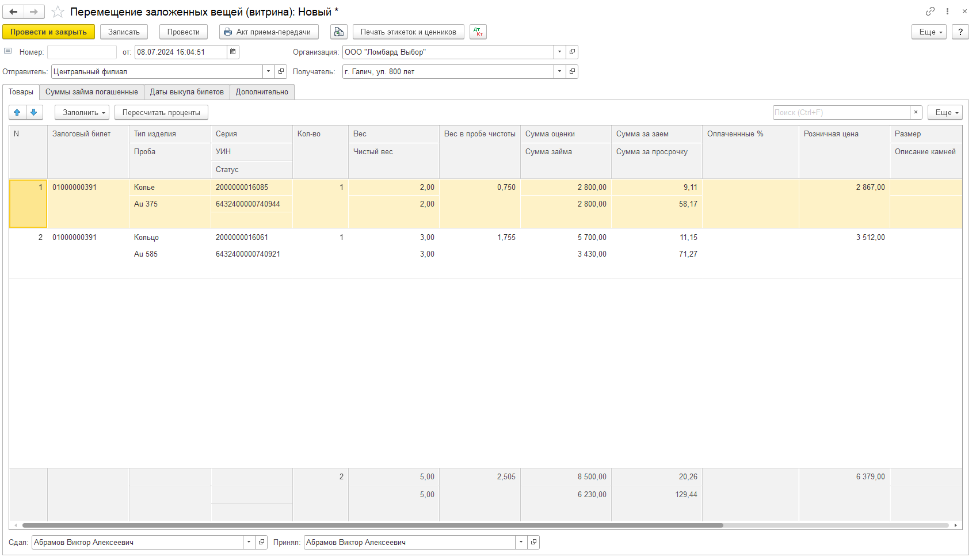Click the Записать button

124,32
